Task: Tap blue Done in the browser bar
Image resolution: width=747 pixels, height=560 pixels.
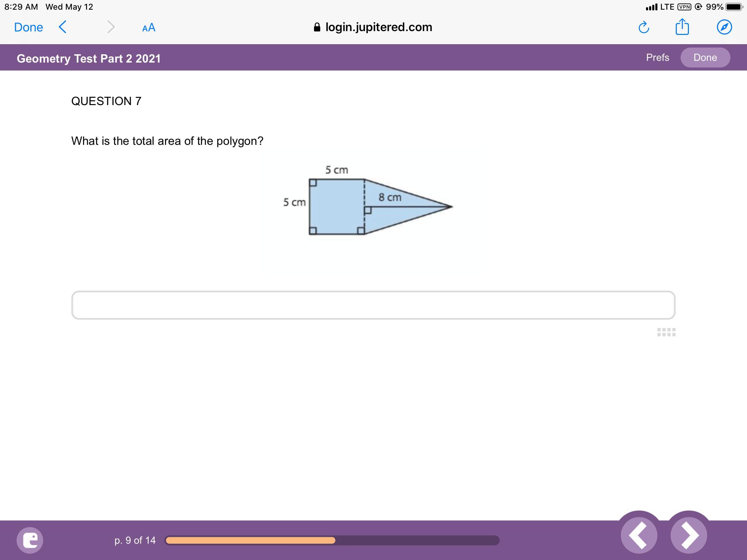Action: pos(28,27)
